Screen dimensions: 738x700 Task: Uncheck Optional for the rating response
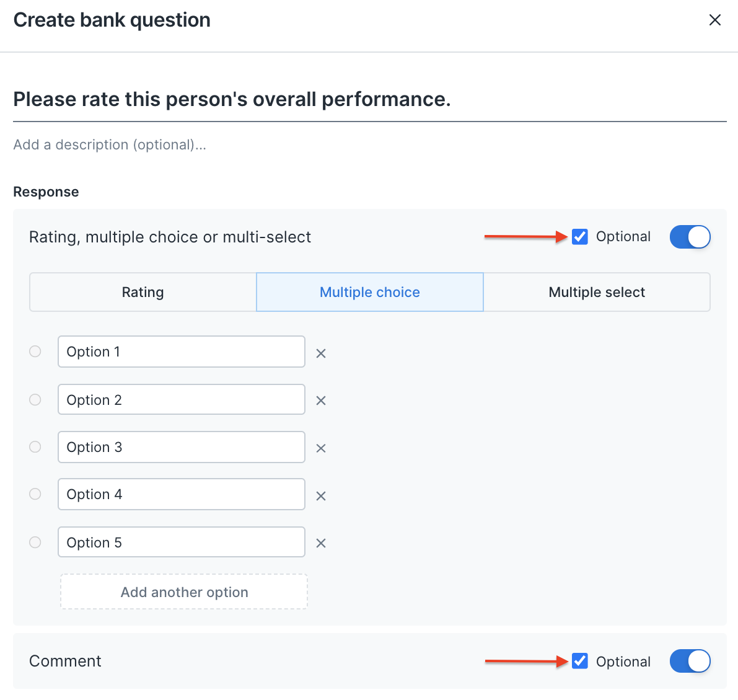tap(580, 237)
